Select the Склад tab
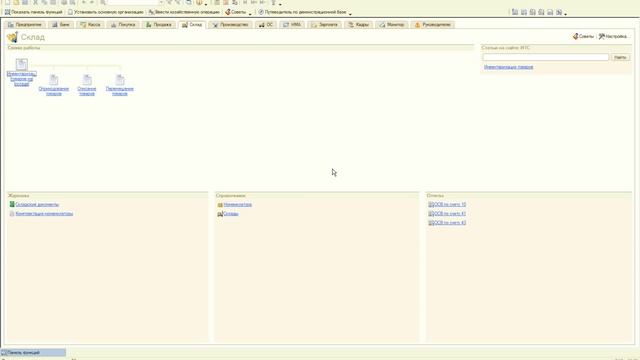 click(192, 25)
